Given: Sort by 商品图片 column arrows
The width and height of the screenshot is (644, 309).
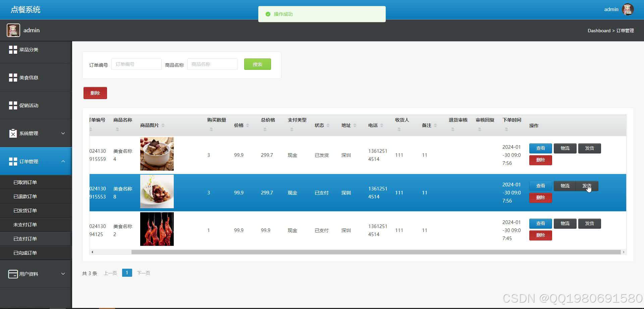Looking at the screenshot, I should 163,125.
